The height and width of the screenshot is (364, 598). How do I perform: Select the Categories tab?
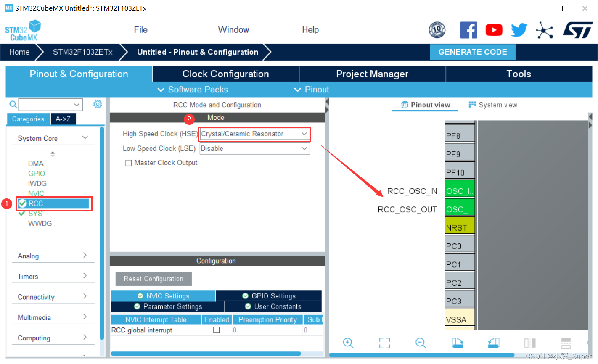pos(28,119)
